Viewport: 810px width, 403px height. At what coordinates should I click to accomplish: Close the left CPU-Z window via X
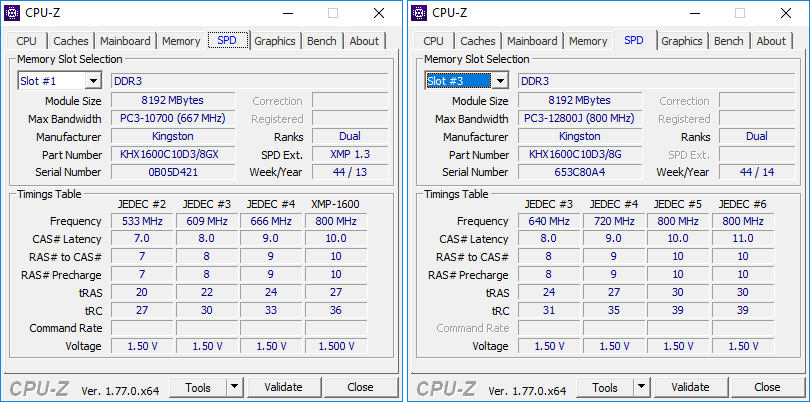pyautogui.click(x=379, y=13)
